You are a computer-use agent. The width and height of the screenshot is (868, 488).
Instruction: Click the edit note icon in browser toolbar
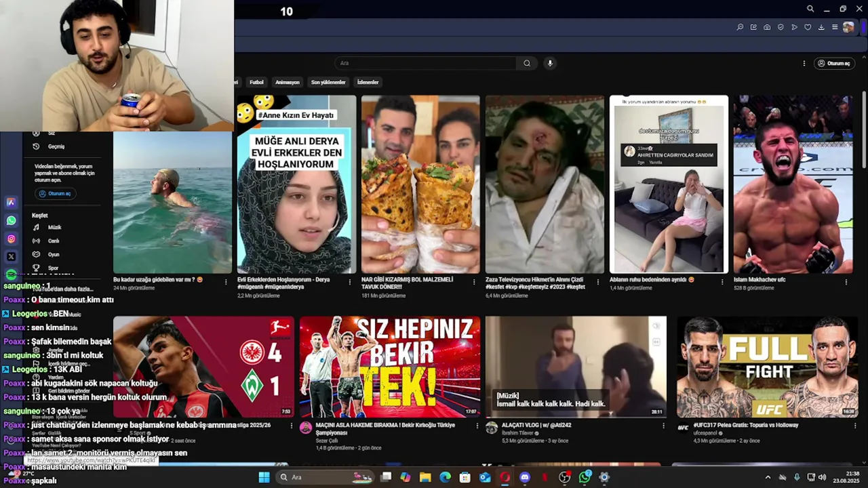753,27
